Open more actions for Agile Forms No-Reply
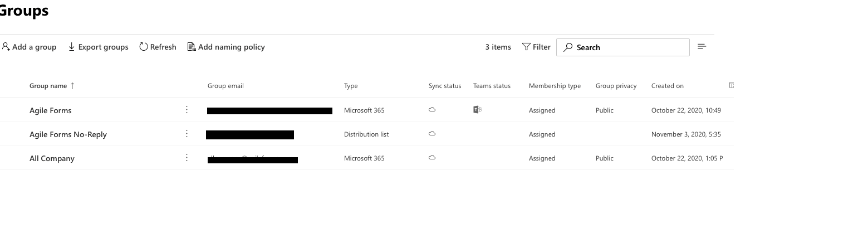Image resolution: width=868 pixels, height=233 pixels. [x=187, y=134]
